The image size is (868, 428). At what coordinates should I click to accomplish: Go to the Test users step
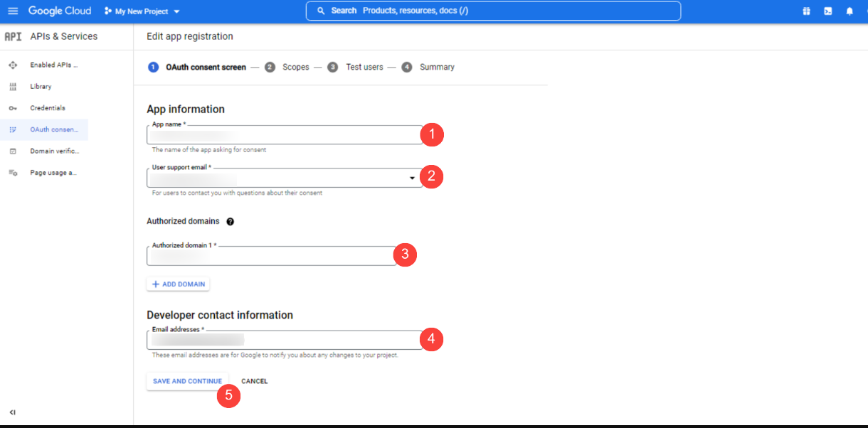(356, 67)
